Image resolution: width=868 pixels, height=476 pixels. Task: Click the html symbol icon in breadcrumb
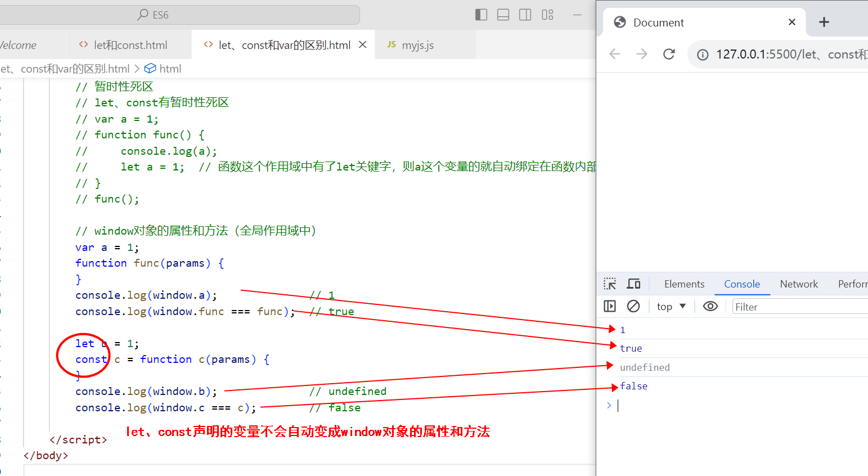click(150, 69)
